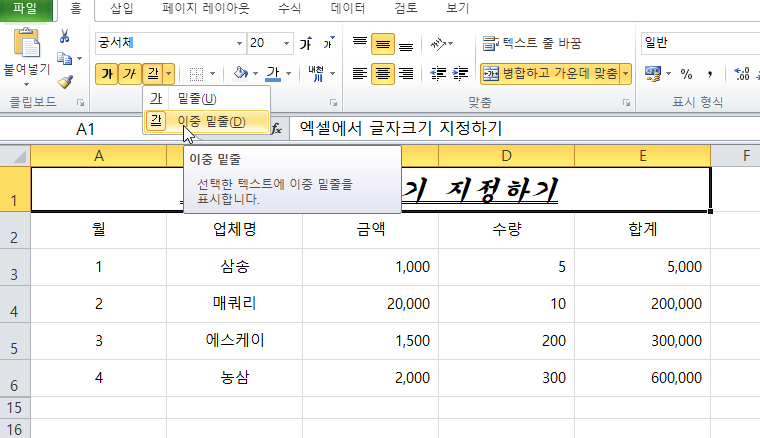This screenshot has width=760, height=438.
Task: Align text left
Action: point(360,74)
